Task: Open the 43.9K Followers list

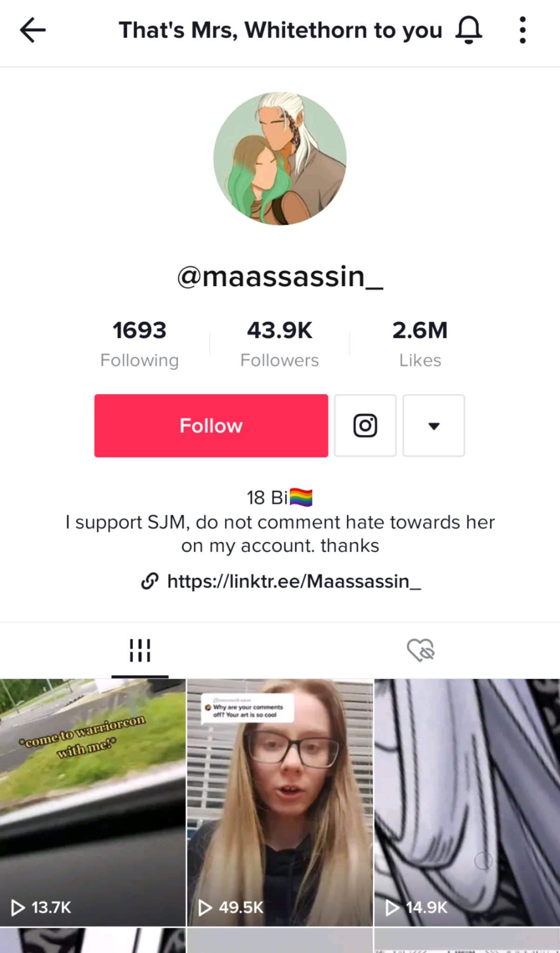Action: coord(280,344)
